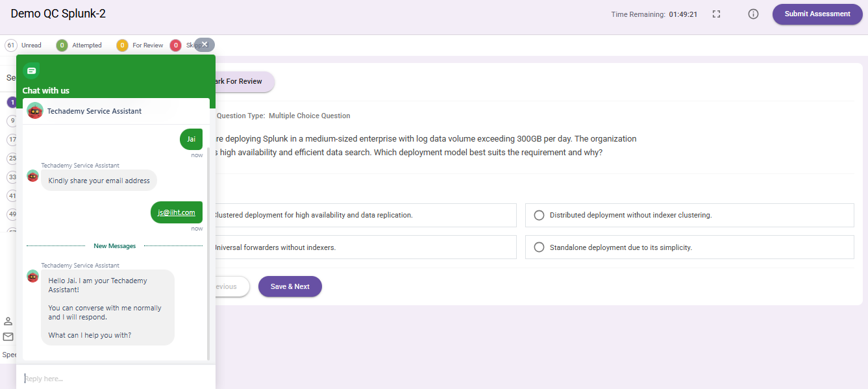Click the Save & Next button
The image size is (868, 389).
pos(290,286)
